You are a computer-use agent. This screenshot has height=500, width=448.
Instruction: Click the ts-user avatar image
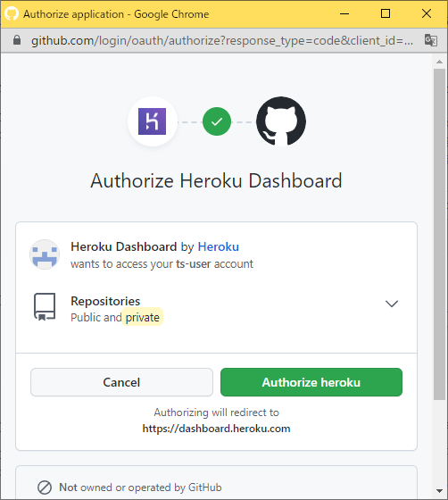pos(45,254)
